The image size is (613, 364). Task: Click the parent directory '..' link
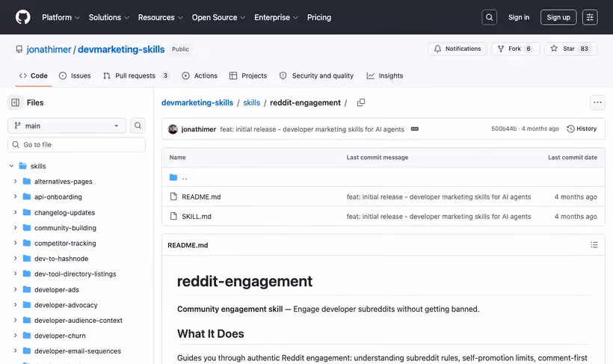pos(185,177)
